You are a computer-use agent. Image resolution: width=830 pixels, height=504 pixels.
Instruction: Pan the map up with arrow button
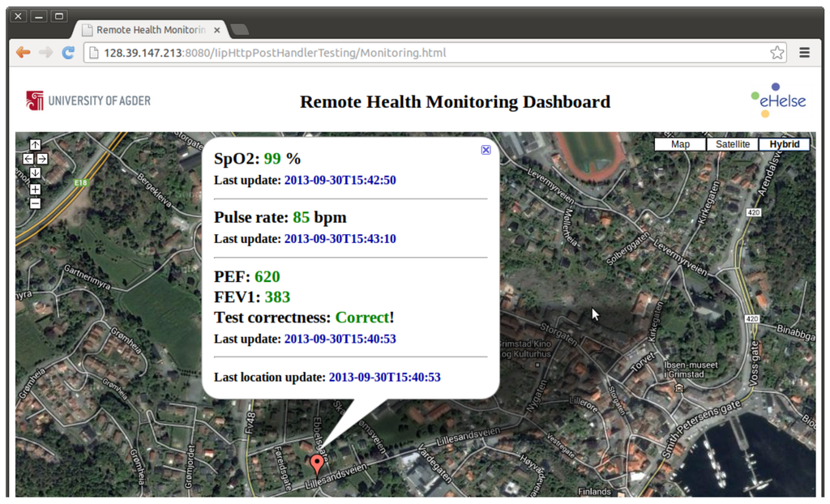tap(35, 145)
